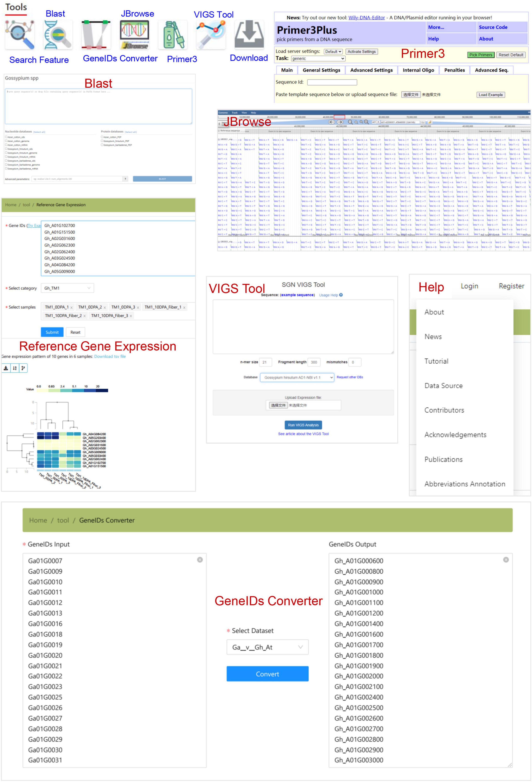This screenshot has width=532, height=782.
Task: Click the heatmap sort A-Z icon
Action: [15, 368]
